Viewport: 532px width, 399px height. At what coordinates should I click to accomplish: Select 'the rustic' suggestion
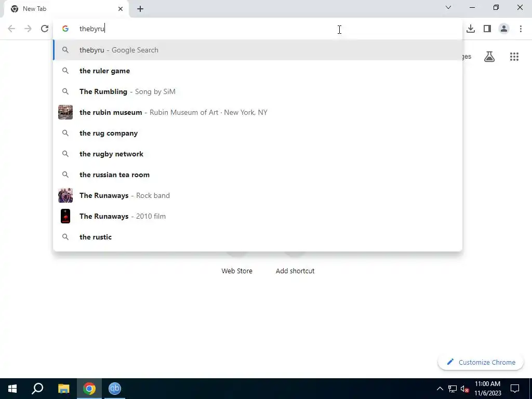[258, 237]
